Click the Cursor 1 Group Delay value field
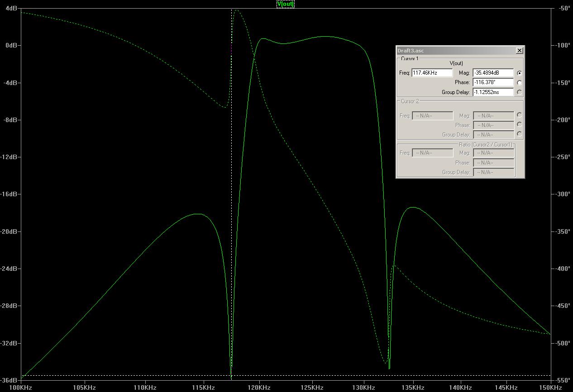 tap(493, 92)
